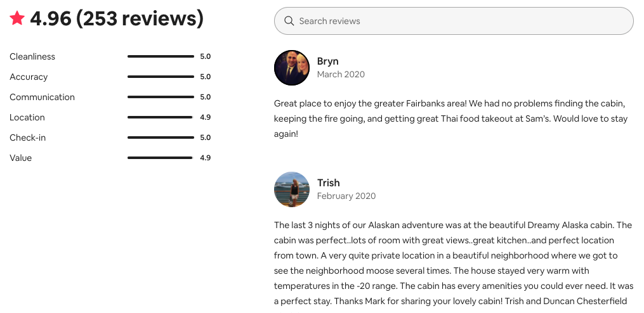Click the Cleanliness rating bar
The width and height of the screenshot is (644, 313).
(161, 56)
